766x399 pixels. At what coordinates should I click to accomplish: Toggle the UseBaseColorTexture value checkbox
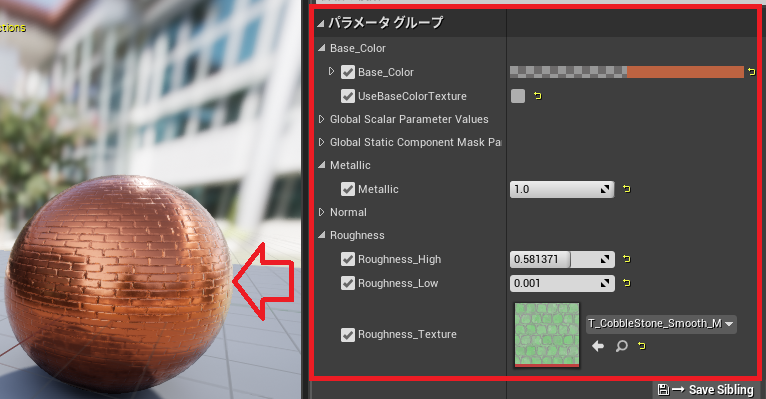[x=518, y=96]
